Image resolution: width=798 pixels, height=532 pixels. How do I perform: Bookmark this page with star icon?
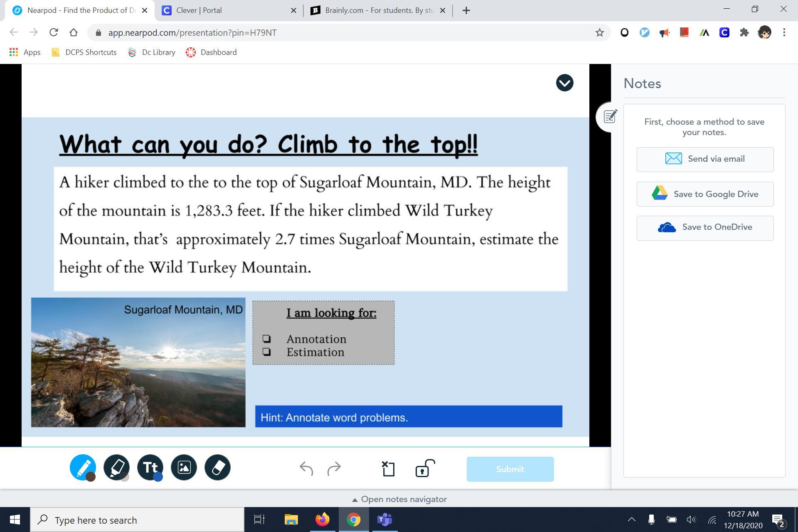pos(599,32)
